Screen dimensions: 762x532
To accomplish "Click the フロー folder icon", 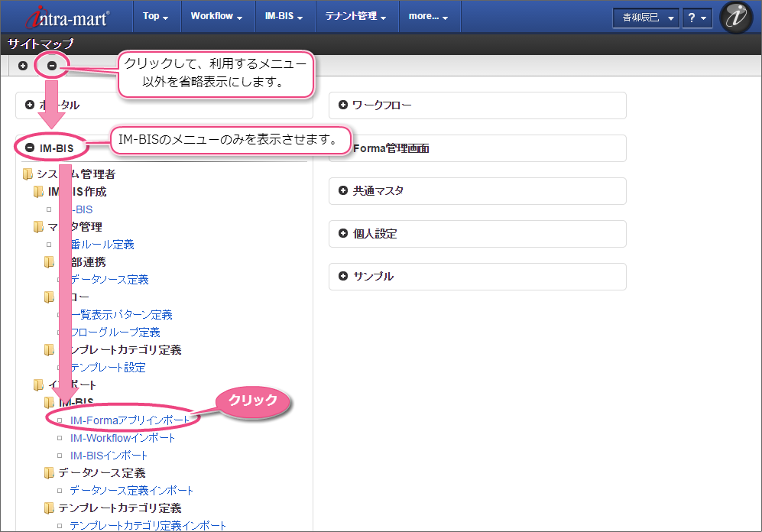I will (x=49, y=297).
